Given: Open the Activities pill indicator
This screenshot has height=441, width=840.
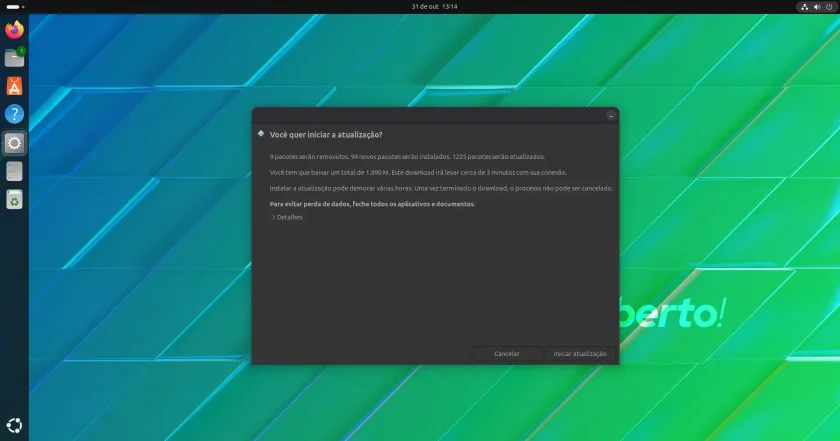Looking at the screenshot, I should click(x=14, y=7).
